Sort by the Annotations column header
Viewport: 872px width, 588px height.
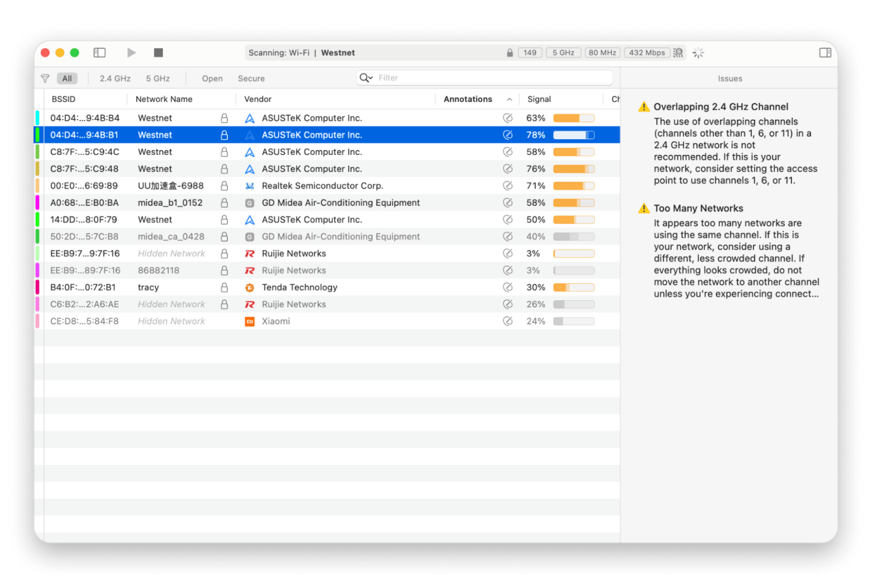468,99
